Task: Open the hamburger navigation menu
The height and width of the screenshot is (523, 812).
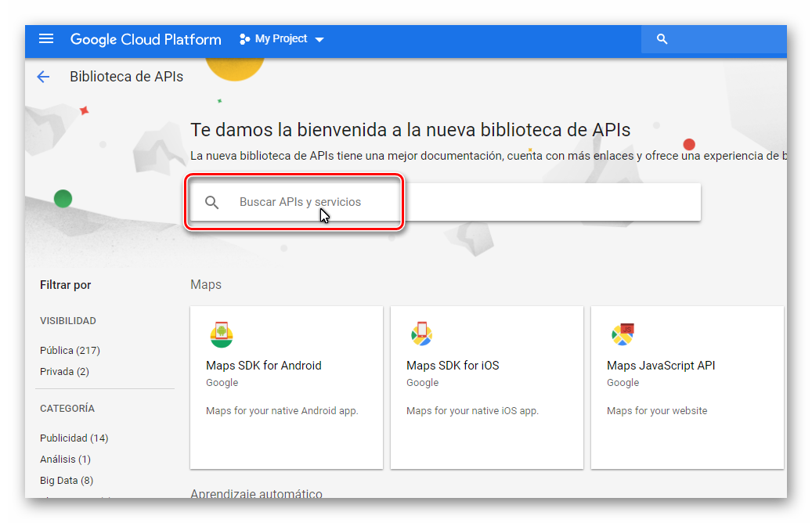Action: [x=46, y=39]
